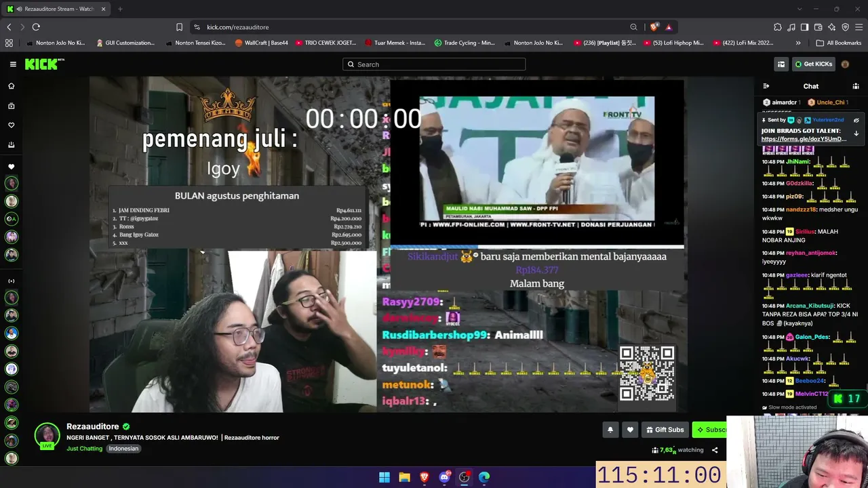Open the Kick dashboard icon beside Get KICKs

coord(781,64)
